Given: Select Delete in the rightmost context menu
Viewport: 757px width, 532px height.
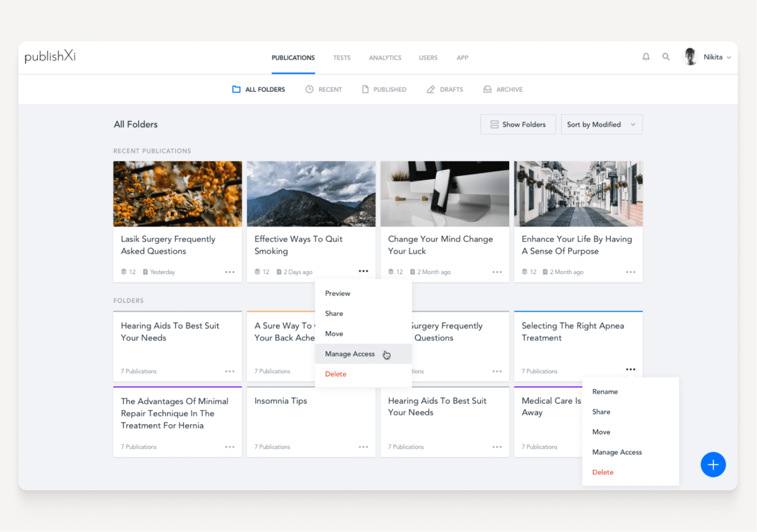Looking at the screenshot, I should (x=603, y=472).
